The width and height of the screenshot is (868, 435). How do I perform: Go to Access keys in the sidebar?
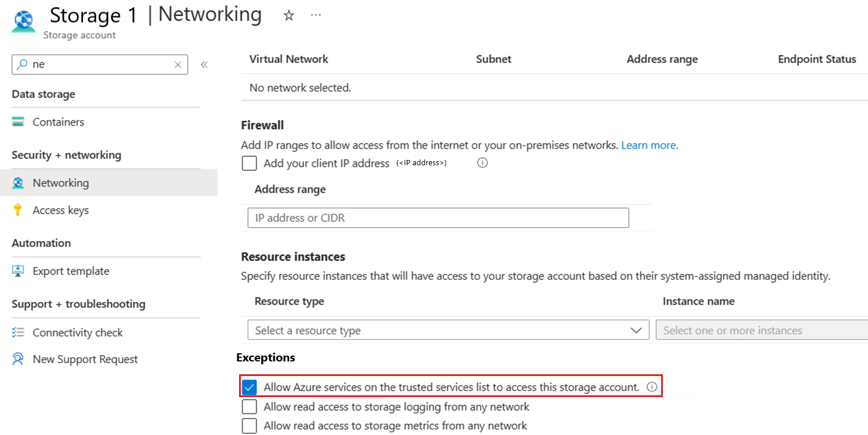pos(60,210)
